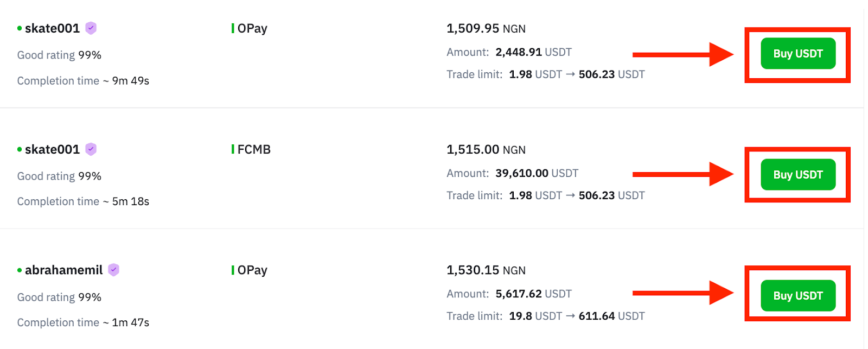Click the 1,530.15 NGN price
The width and height of the screenshot is (868, 349).
click(x=486, y=270)
